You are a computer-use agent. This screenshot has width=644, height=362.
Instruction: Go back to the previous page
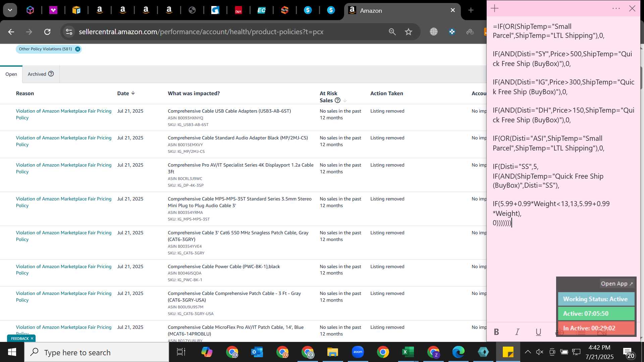(11, 32)
